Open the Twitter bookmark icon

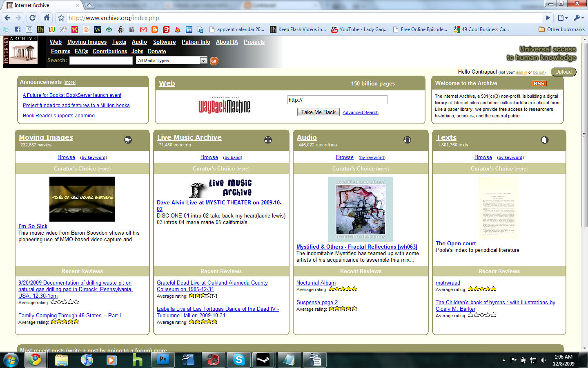click(x=6, y=29)
